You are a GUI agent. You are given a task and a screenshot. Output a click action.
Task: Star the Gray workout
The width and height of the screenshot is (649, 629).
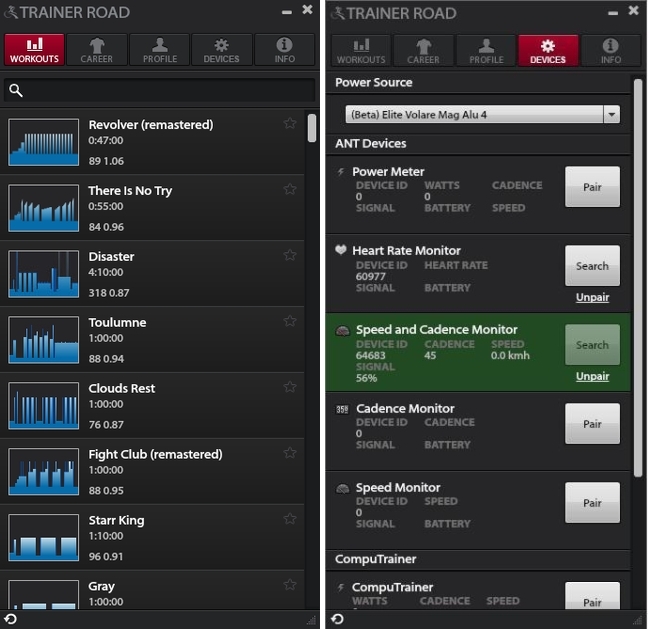click(290, 585)
